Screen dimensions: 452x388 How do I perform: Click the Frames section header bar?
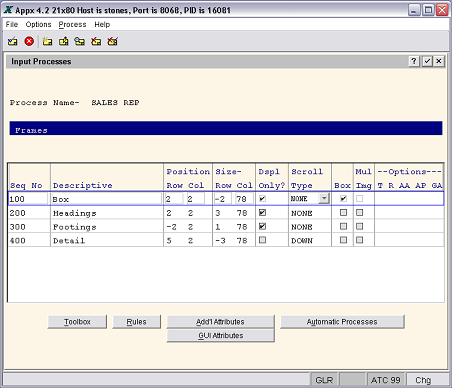coord(226,128)
